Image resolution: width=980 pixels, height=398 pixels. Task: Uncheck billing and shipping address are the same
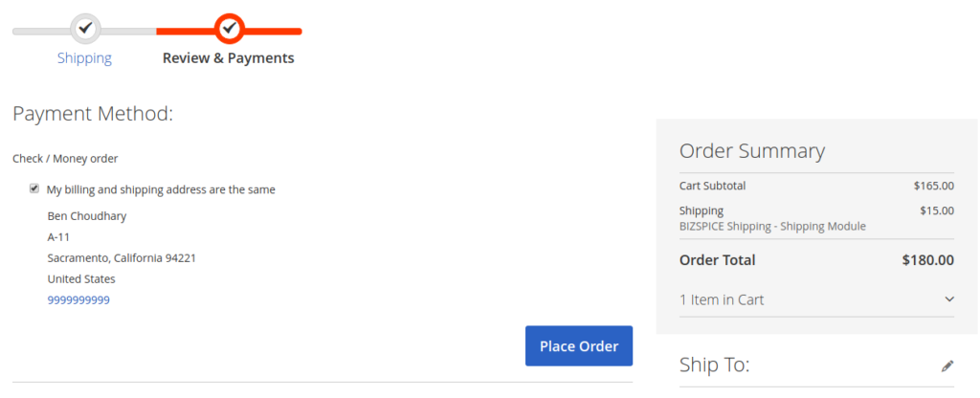pyautogui.click(x=33, y=188)
